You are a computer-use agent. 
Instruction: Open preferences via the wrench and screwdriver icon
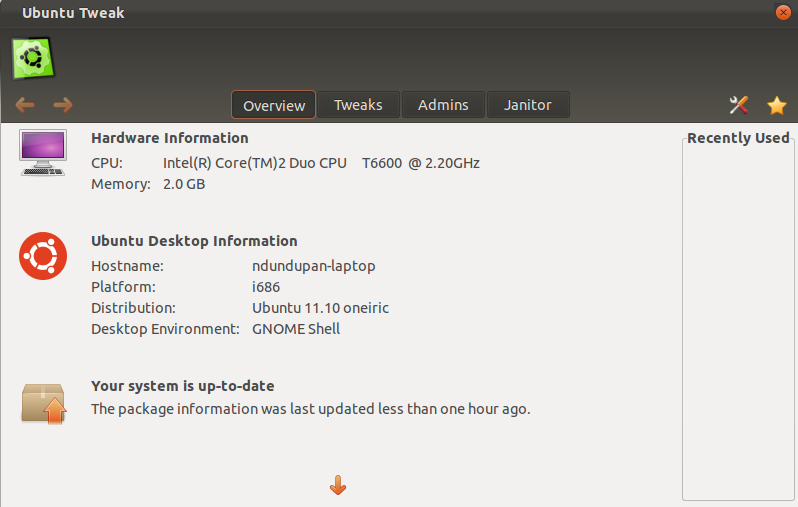(x=738, y=105)
